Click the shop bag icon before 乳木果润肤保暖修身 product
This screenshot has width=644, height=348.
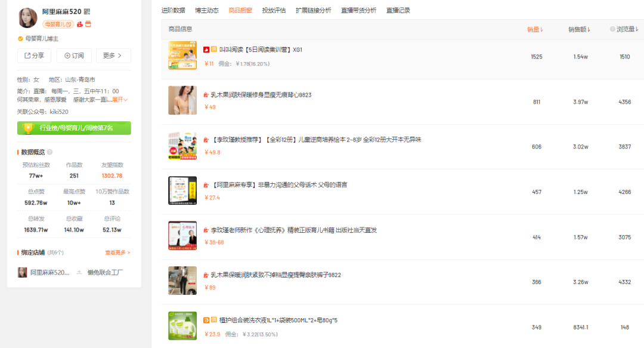(206, 95)
